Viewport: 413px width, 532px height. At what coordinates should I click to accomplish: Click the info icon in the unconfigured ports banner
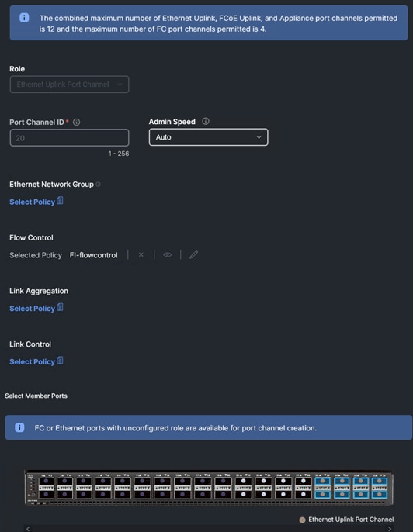pos(19,427)
